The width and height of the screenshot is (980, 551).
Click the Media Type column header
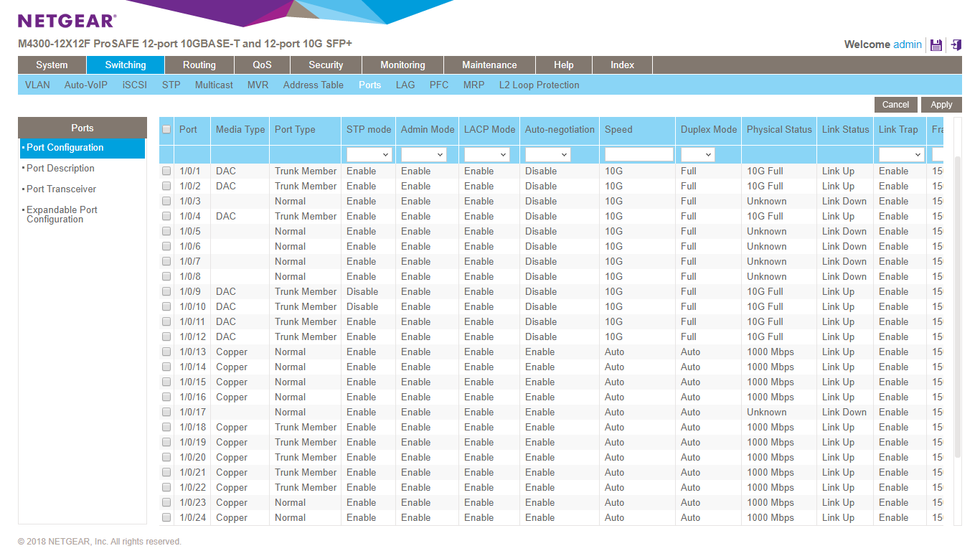point(240,130)
